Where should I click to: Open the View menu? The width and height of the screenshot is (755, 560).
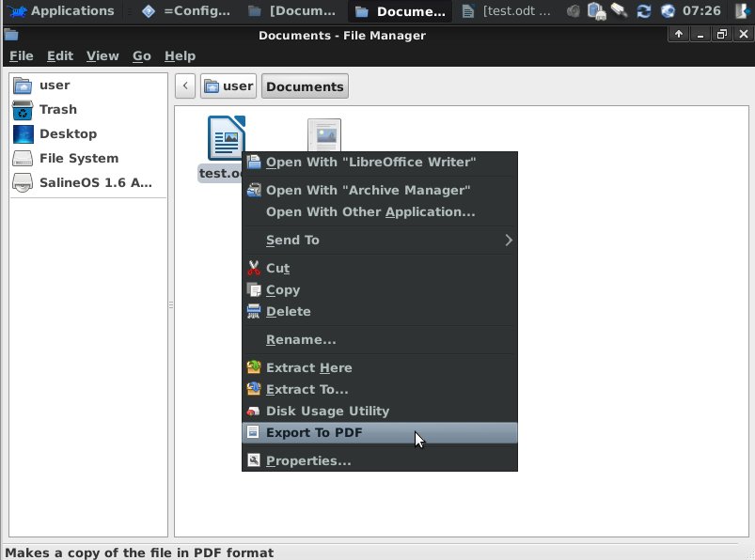[102, 55]
